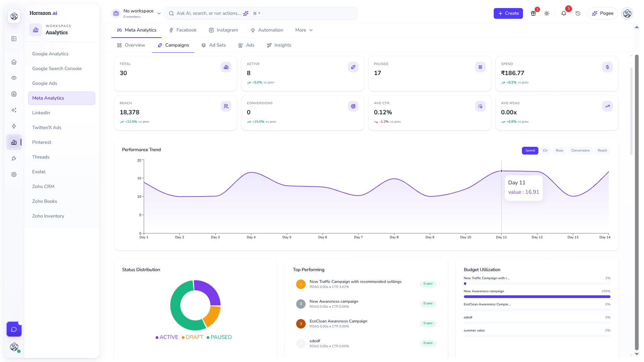Switch to the Meta Analytics top tab

(137, 30)
